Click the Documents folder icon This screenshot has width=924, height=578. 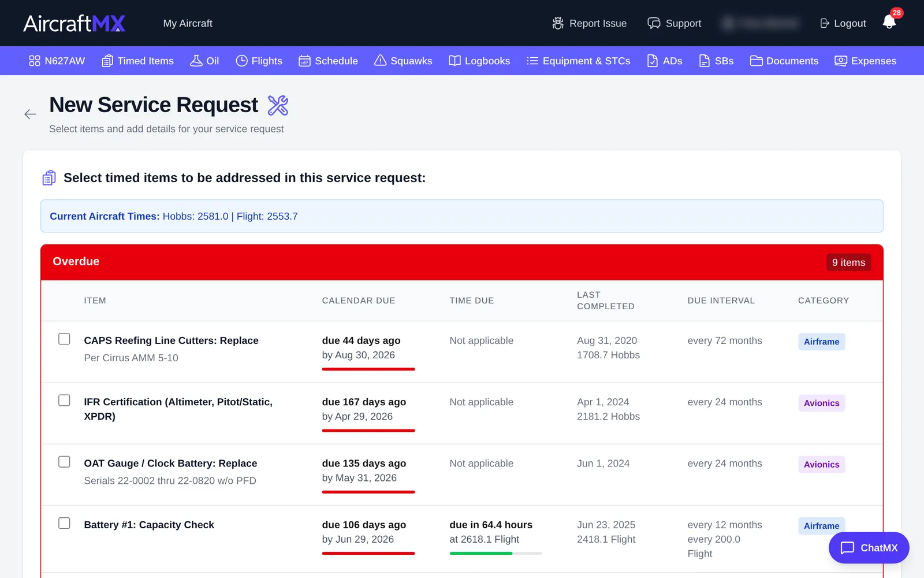click(756, 61)
